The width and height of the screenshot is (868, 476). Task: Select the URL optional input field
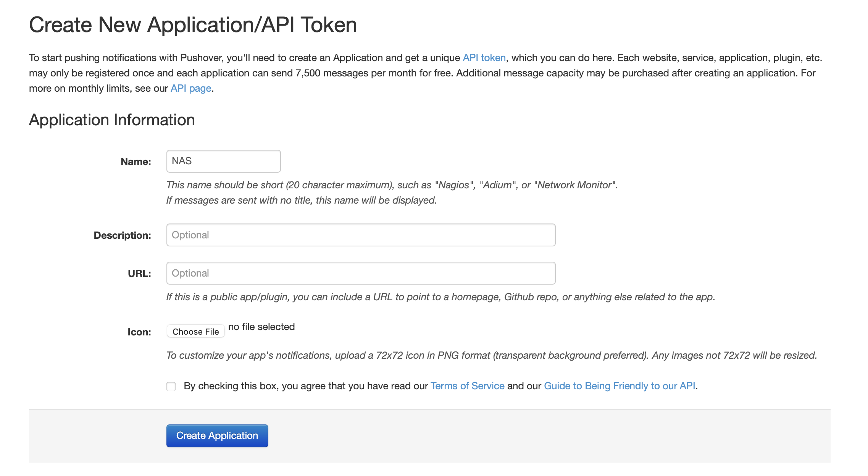click(x=361, y=273)
